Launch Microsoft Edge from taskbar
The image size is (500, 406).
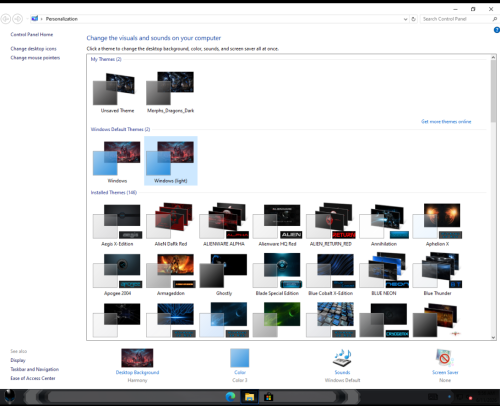(x=230, y=397)
